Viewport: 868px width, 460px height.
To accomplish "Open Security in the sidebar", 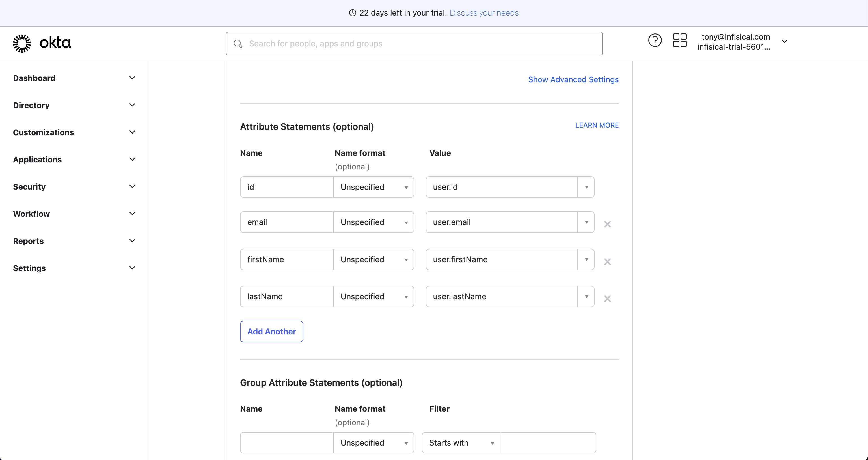I will (x=29, y=186).
